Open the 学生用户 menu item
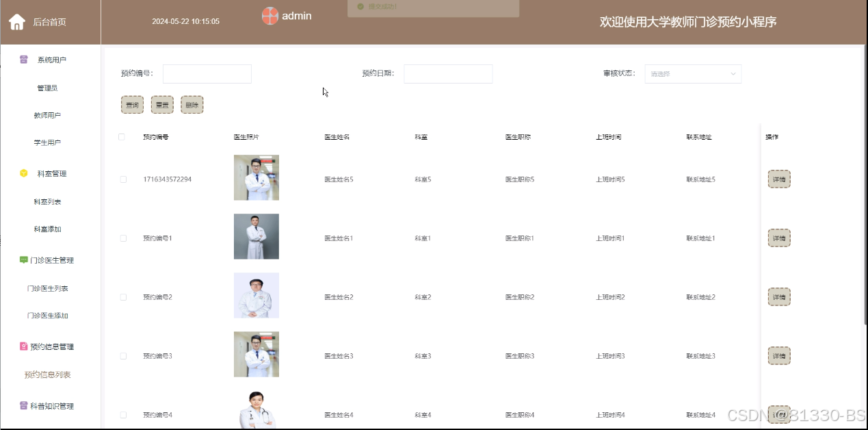This screenshot has width=868, height=430. click(47, 143)
